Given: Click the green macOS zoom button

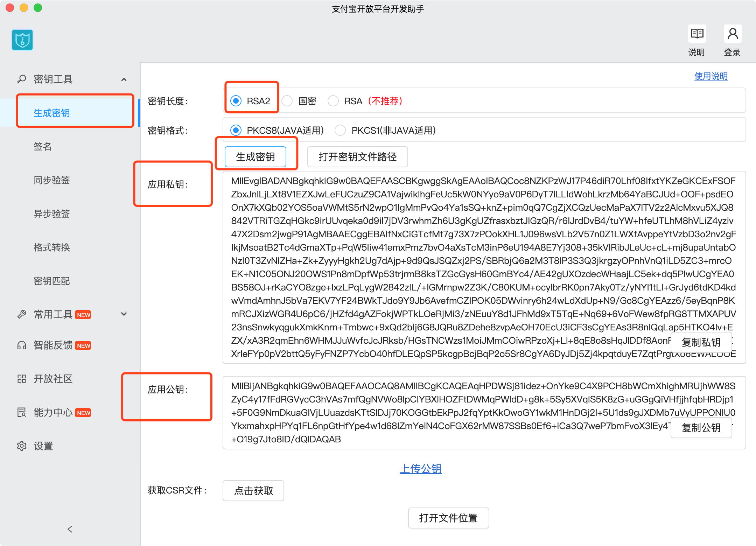Looking at the screenshot, I should coord(38,8).
